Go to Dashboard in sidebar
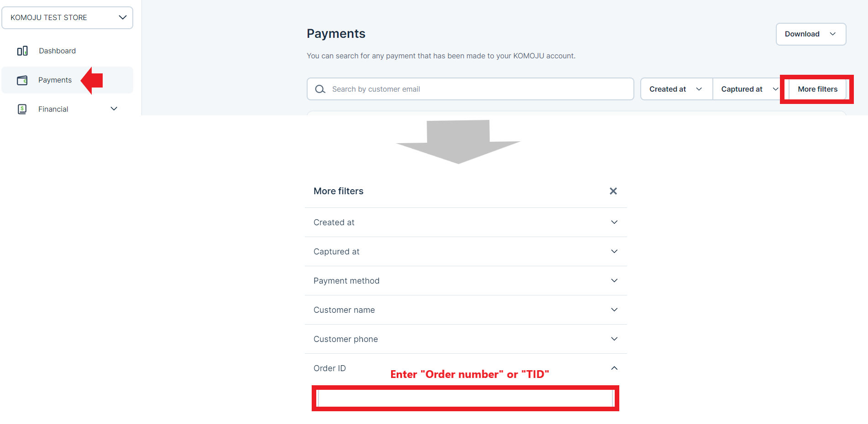Image resolution: width=868 pixels, height=424 pixels. [x=57, y=51]
